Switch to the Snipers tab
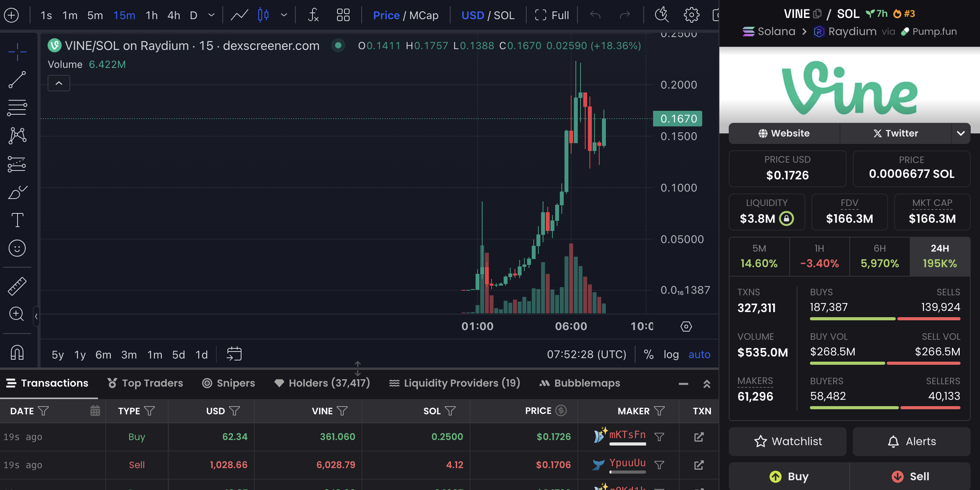This screenshot has height=490, width=980. point(228,383)
